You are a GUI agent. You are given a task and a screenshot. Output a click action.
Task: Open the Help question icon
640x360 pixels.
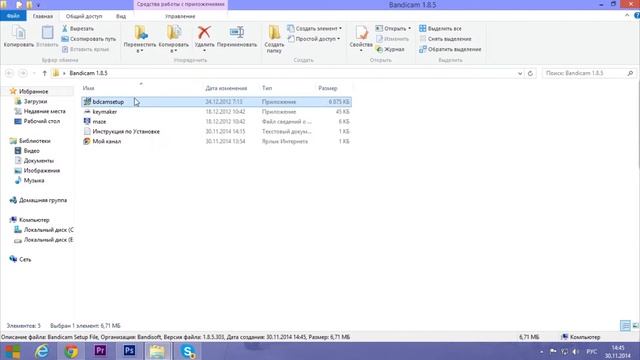(x=637, y=16)
